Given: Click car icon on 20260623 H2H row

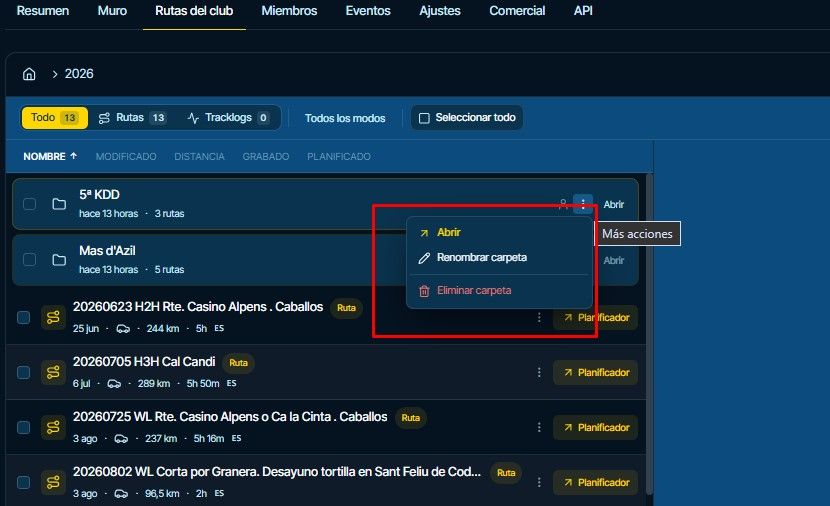Looking at the screenshot, I should [123, 329].
